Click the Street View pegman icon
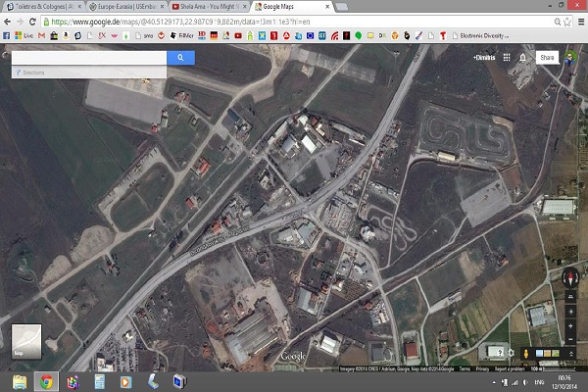Screen dimensions: 588x392 (528, 353)
